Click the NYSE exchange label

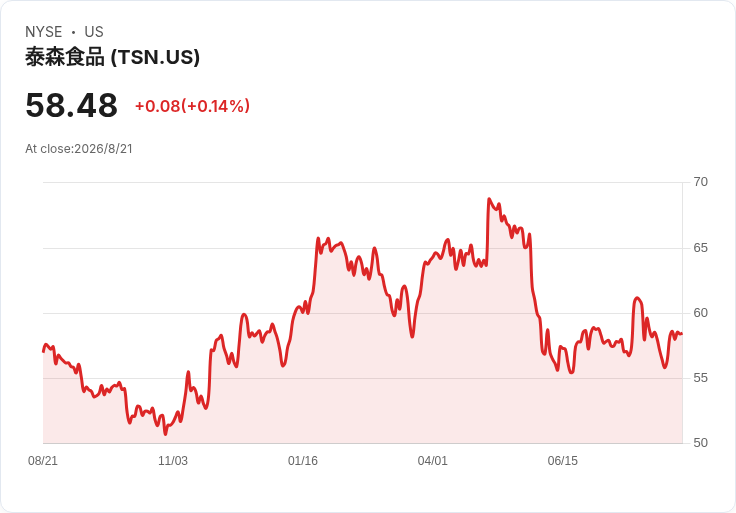[44, 32]
